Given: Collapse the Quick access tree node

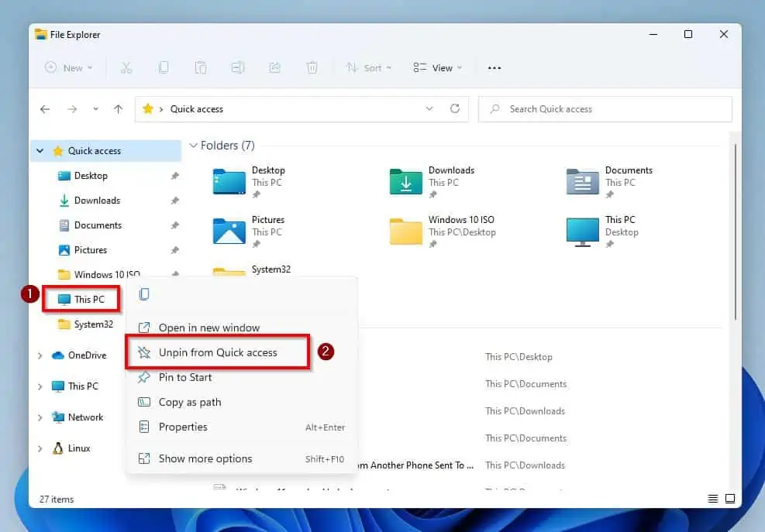Looking at the screenshot, I should (x=40, y=151).
